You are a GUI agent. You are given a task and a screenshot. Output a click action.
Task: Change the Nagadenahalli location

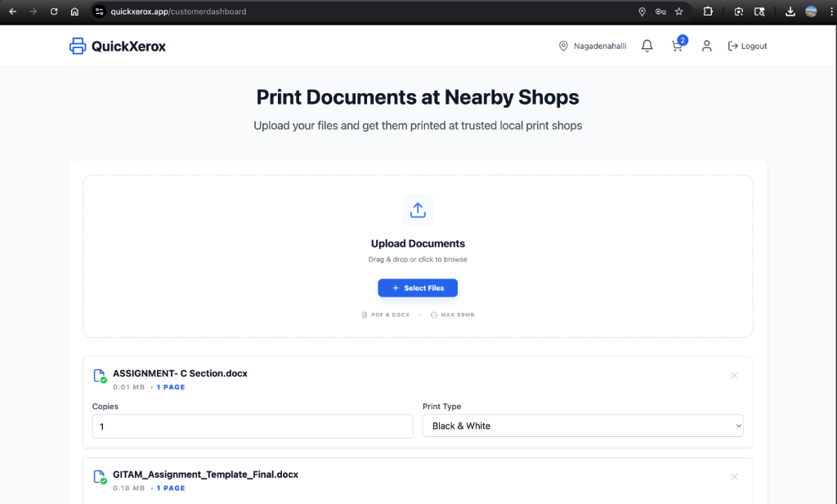[593, 47]
